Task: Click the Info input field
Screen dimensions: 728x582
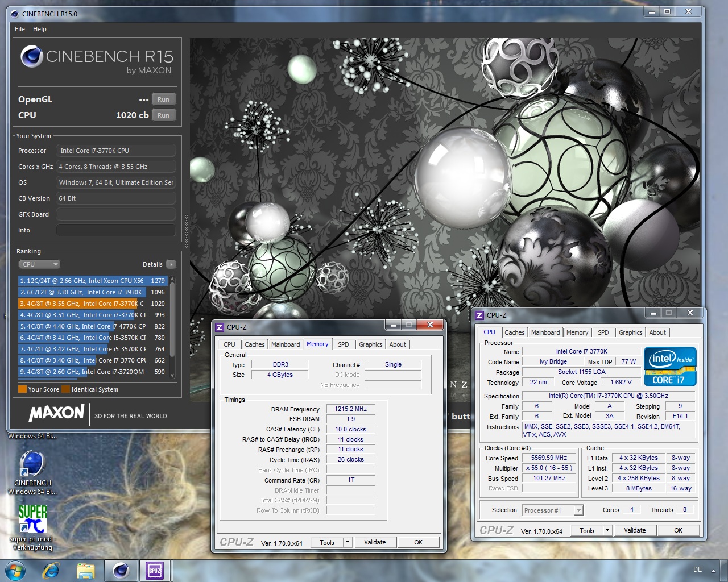Action: pos(115,230)
